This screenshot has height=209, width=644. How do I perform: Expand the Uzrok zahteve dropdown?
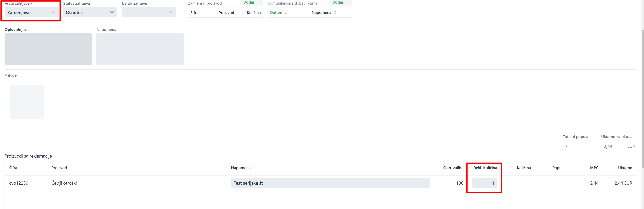pyautogui.click(x=148, y=12)
